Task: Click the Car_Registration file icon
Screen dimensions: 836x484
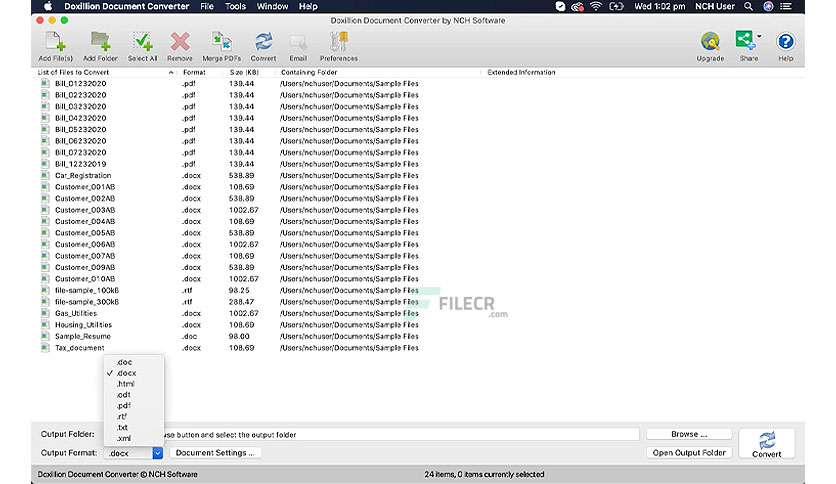Action: 45,175
